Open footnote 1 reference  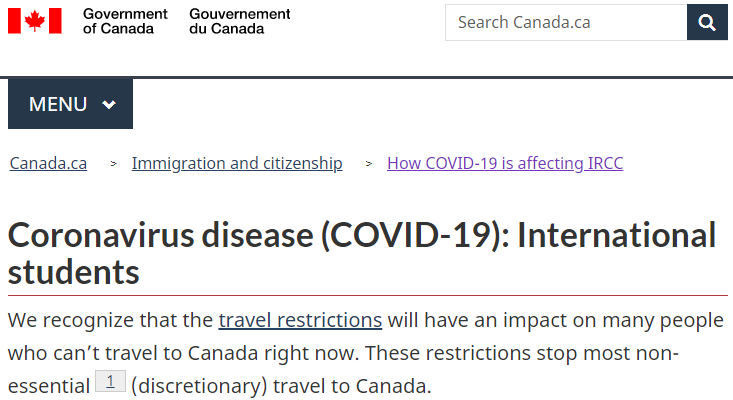[x=110, y=381]
